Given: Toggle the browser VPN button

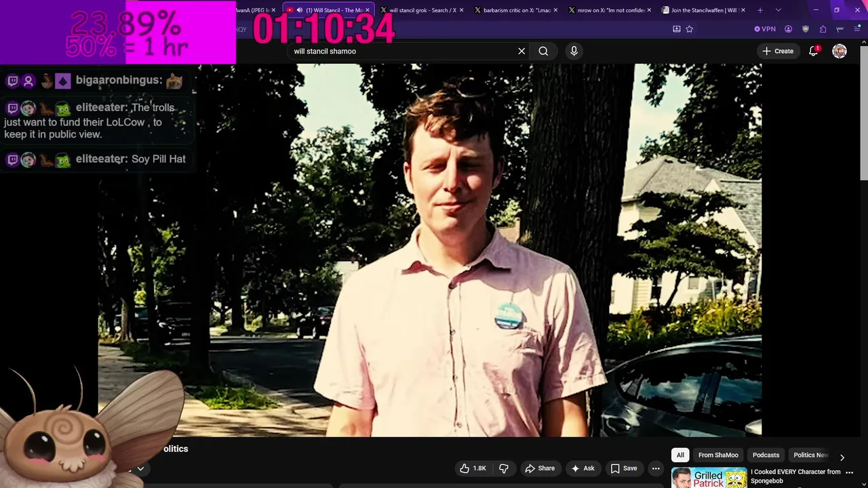Looking at the screenshot, I should [765, 29].
